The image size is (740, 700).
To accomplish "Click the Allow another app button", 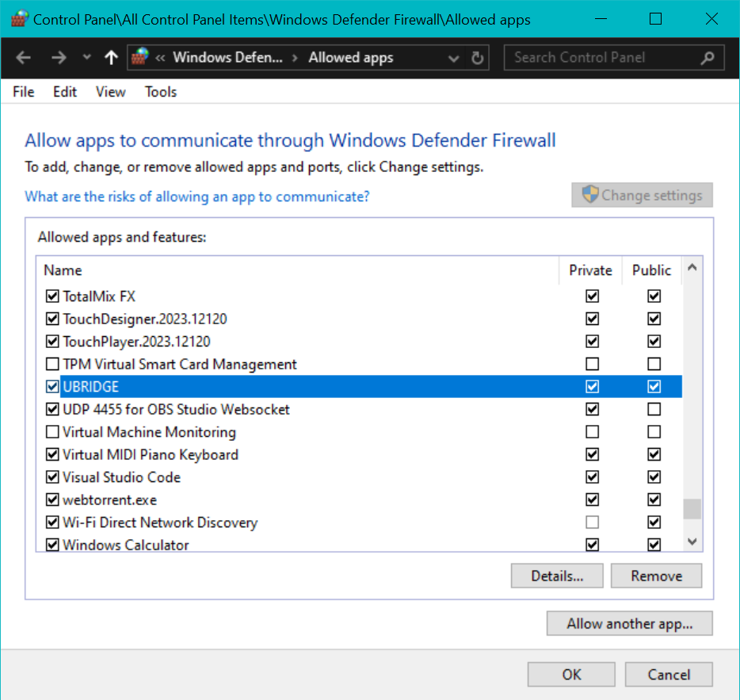I will pyautogui.click(x=629, y=624).
